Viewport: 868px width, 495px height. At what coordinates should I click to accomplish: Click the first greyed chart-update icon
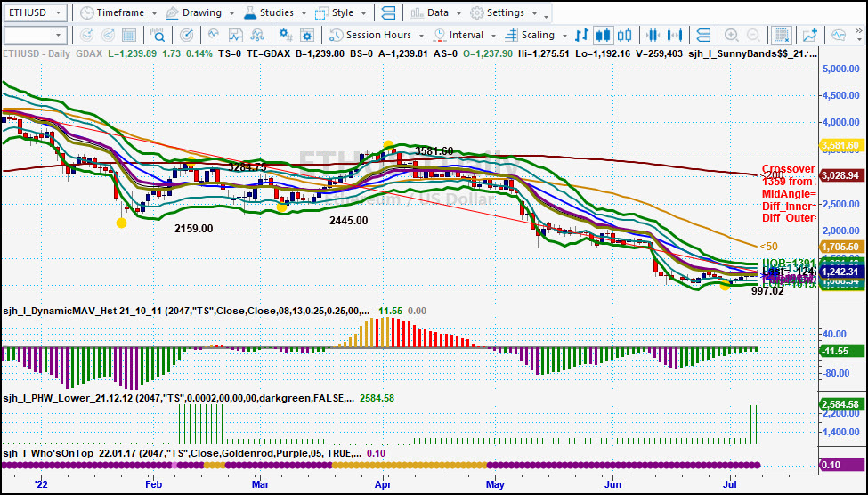point(87,35)
